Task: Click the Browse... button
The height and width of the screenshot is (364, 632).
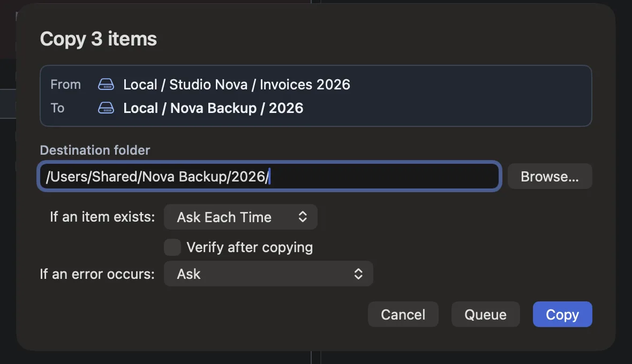Action: (x=550, y=176)
